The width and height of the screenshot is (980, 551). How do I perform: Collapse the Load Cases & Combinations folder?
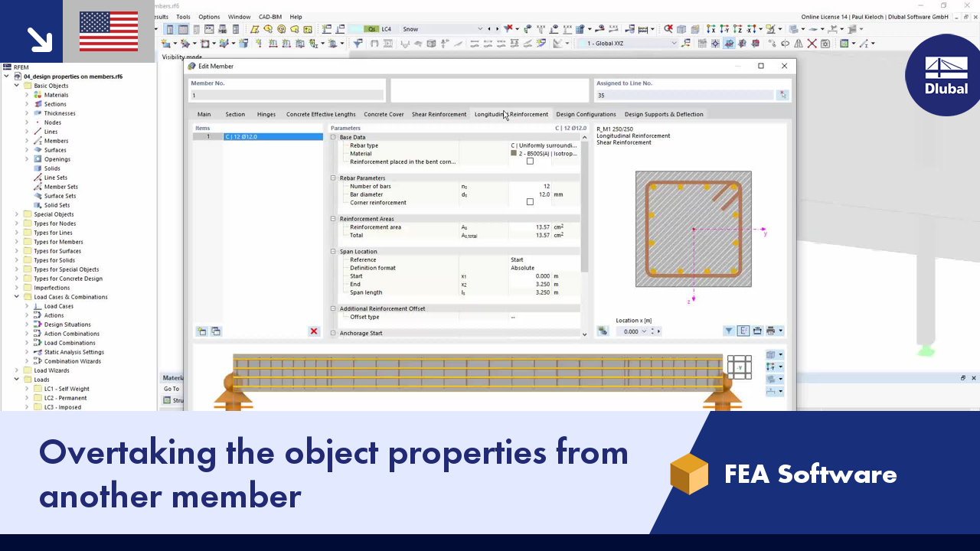coord(17,297)
